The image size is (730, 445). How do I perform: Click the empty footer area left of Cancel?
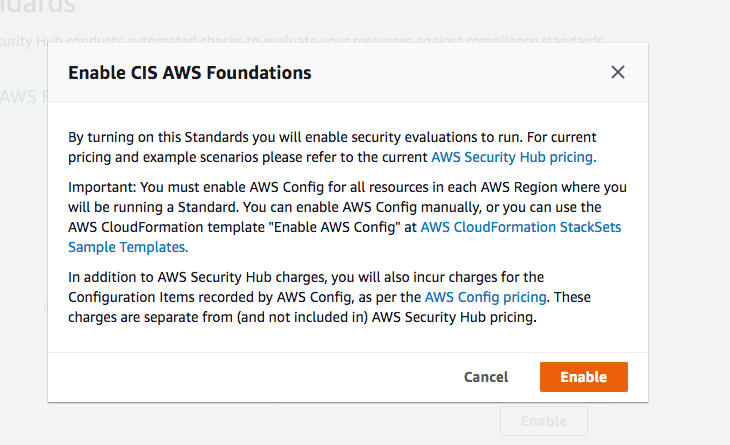click(250, 377)
